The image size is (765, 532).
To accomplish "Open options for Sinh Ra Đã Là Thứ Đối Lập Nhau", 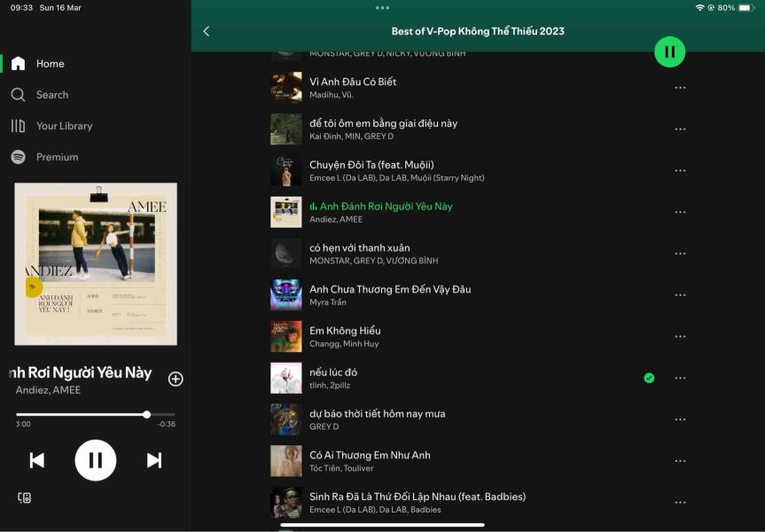I will 680,503.
